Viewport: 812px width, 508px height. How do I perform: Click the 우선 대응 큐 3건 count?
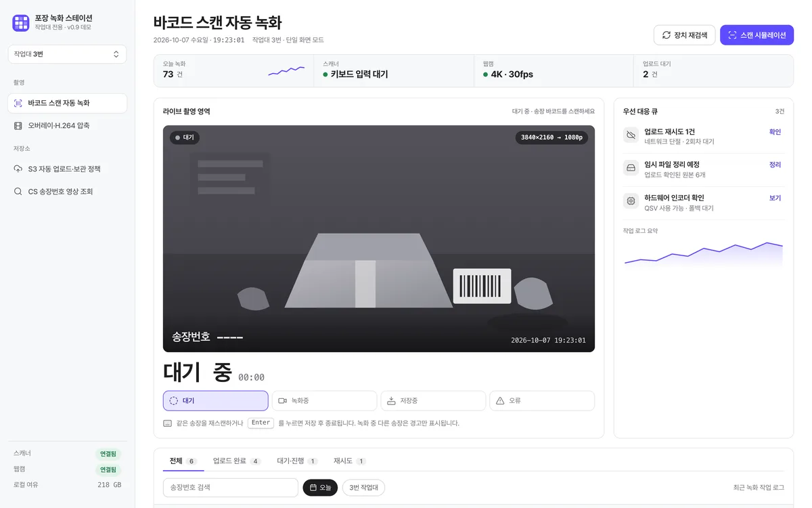coord(780,111)
